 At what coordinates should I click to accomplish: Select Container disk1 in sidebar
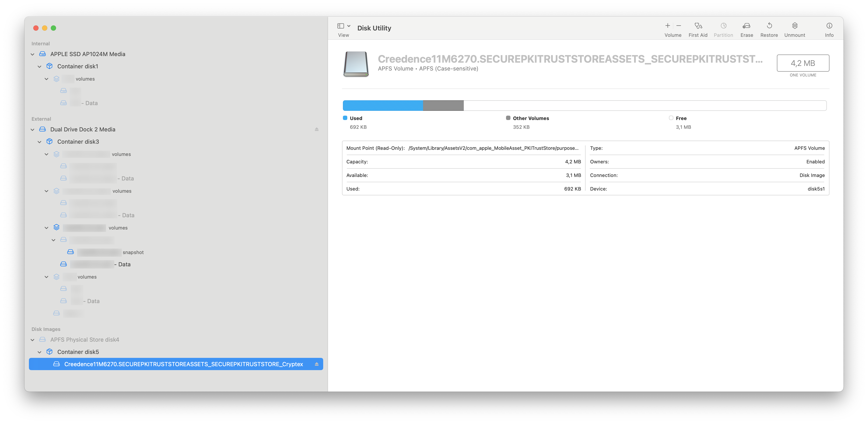tap(78, 66)
